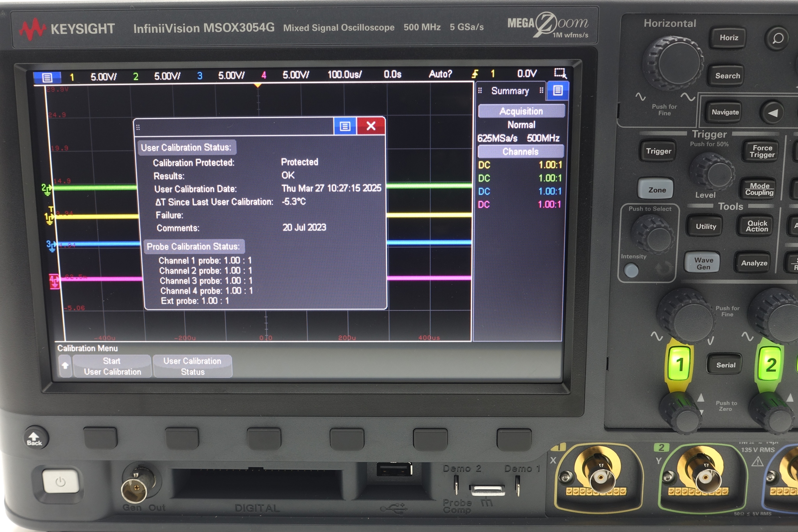The image size is (798, 532).
Task: Open the Auto? trigger mode selector
Action: click(x=440, y=74)
